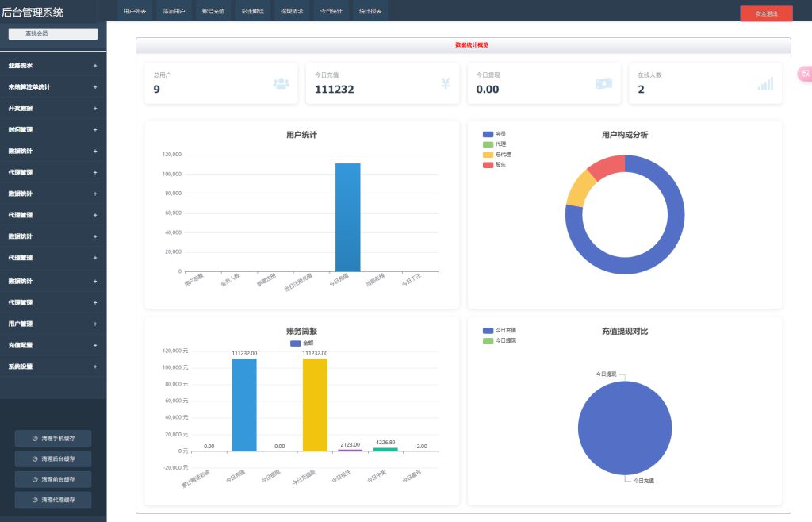Click the yen icon in 今日充值 card

[446, 83]
